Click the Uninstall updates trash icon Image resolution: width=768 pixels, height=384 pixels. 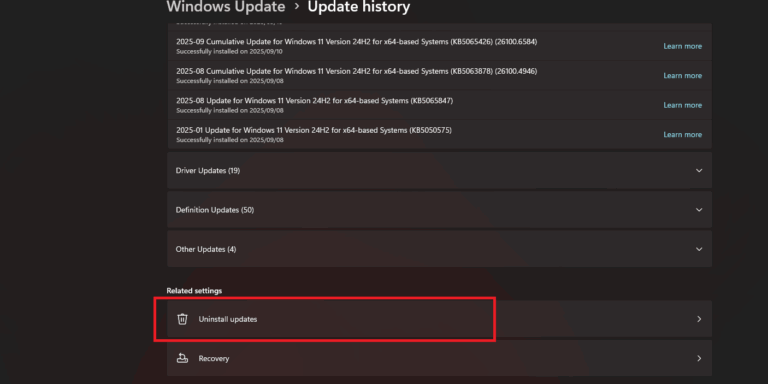click(x=182, y=319)
